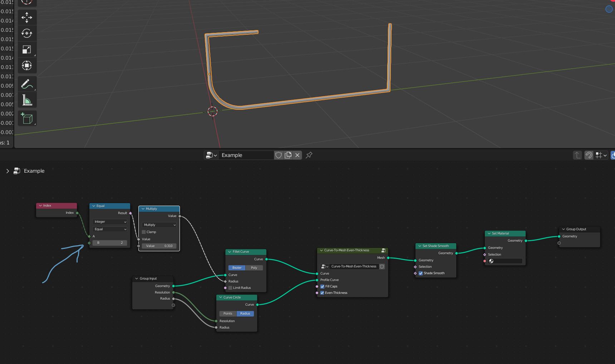Adjust B value field in Equal node
615x364 pixels.
(x=110, y=243)
